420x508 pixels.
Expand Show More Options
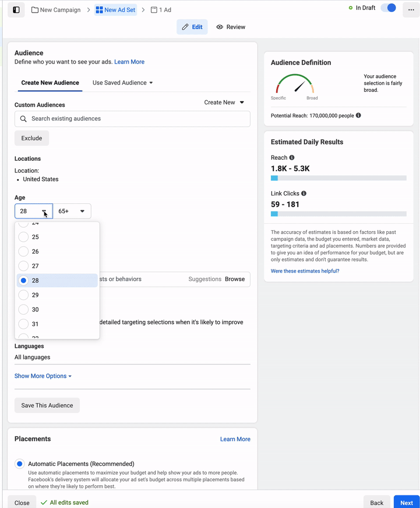(43, 376)
